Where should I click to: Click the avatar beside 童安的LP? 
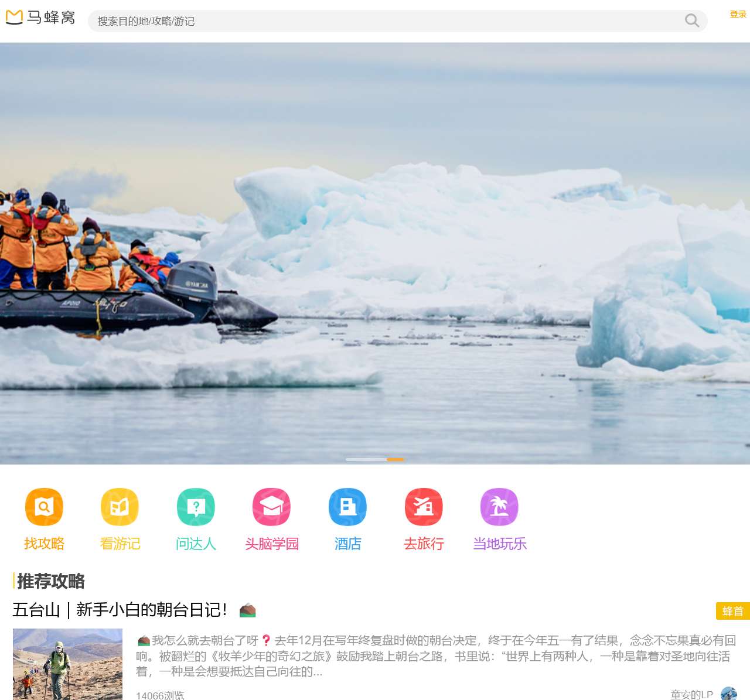point(729,694)
